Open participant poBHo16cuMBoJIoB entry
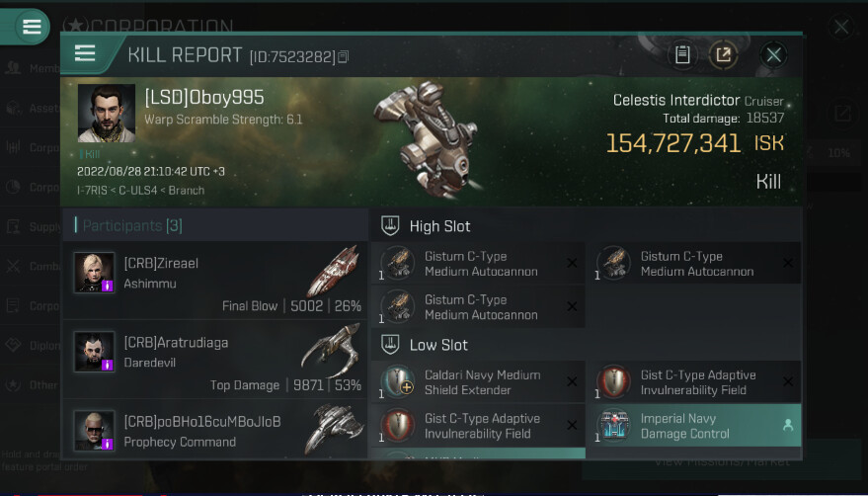Image resolution: width=868 pixels, height=496 pixels. [215, 429]
